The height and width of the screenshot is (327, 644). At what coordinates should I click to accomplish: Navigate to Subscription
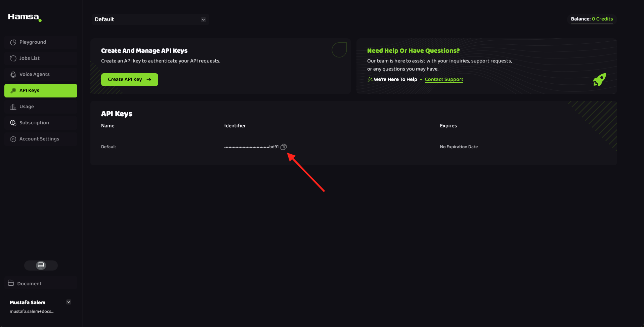[41, 123]
